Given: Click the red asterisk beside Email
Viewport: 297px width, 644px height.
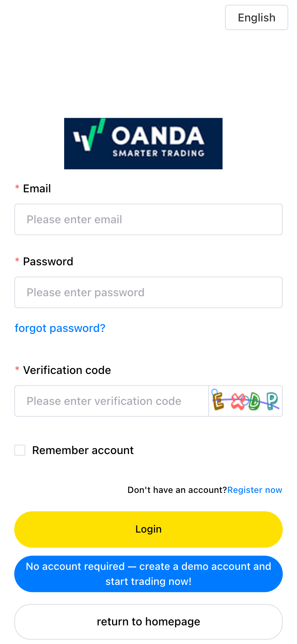Looking at the screenshot, I should [x=17, y=187].
